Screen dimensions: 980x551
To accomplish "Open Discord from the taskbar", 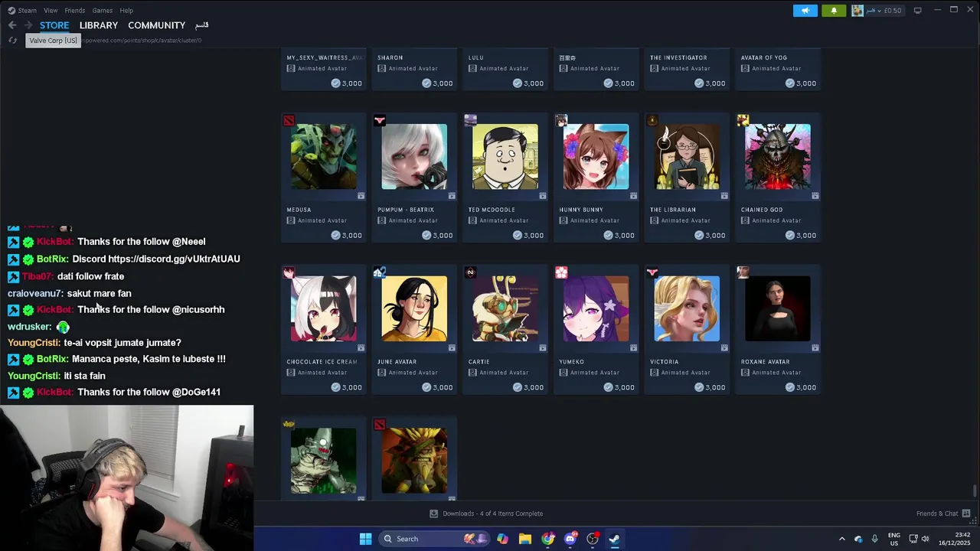I will click(x=570, y=539).
